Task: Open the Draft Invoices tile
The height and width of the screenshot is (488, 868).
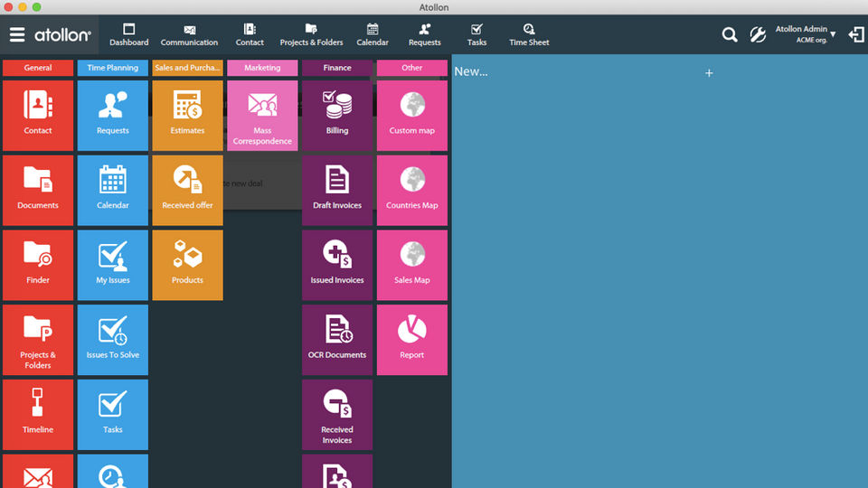Action: tap(337, 190)
